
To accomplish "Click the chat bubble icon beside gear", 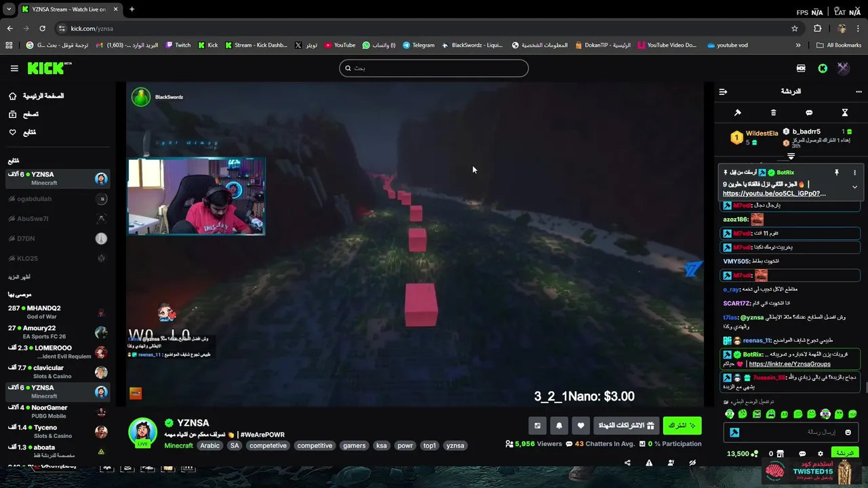I will click(x=802, y=453).
